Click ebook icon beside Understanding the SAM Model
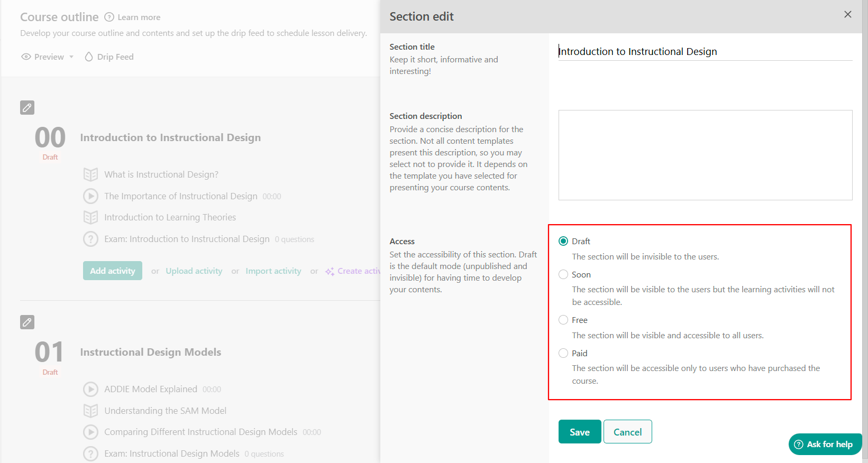The width and height of the screenshot is (868, 463). coord(90,411)
